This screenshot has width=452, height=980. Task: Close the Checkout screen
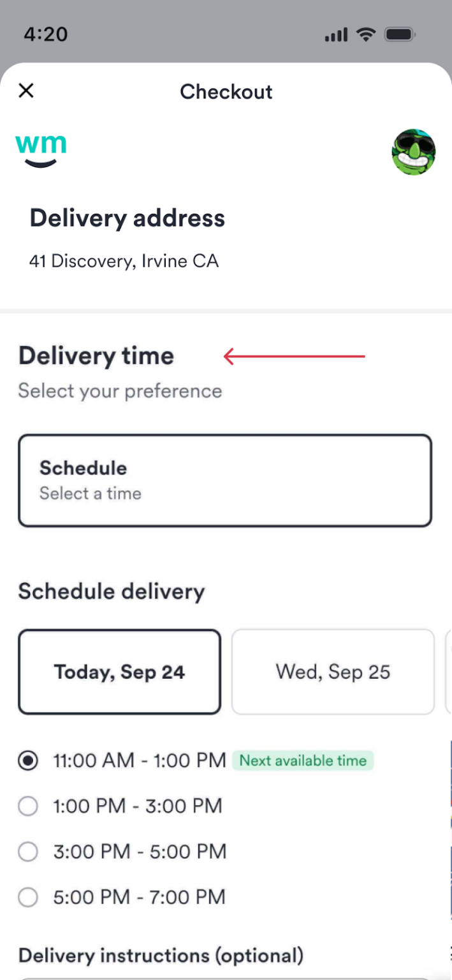pyautogui.click(x=26, y=91)
